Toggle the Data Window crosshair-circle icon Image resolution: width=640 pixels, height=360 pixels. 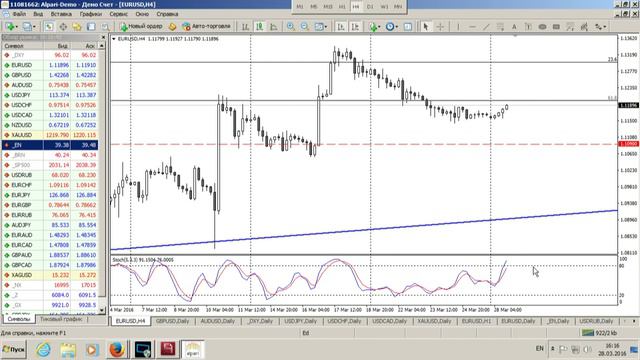click(63, 27)
